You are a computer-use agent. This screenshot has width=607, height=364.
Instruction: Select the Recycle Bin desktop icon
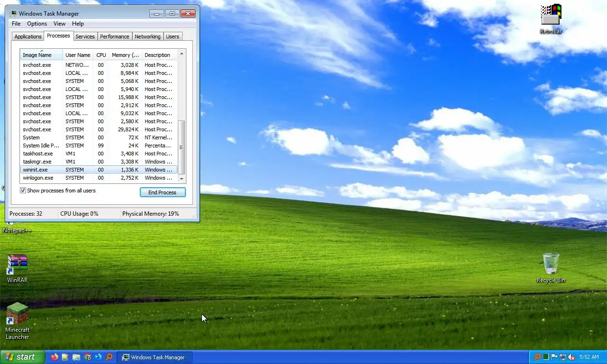pos(551,268)
